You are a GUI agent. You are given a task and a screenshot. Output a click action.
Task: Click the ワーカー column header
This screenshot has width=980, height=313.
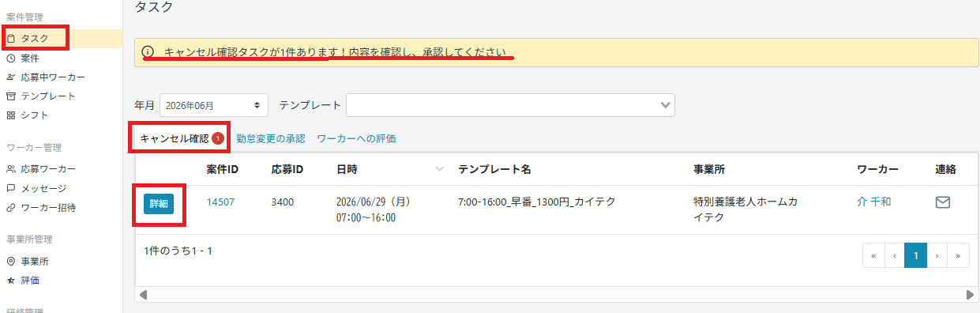pyautogui.click(x=877, y=169)
